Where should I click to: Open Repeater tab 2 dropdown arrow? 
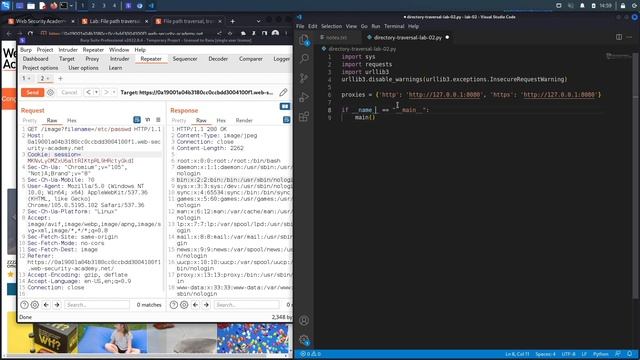pos(48,78)
